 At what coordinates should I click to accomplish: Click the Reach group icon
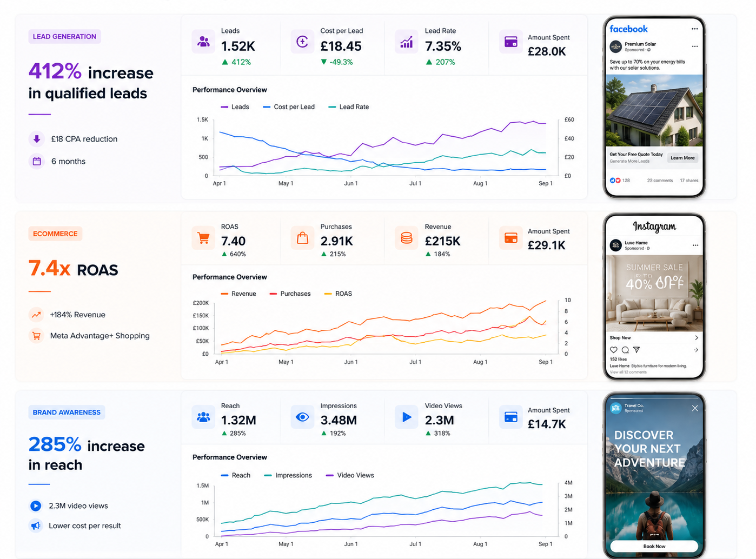click(203, 417)
